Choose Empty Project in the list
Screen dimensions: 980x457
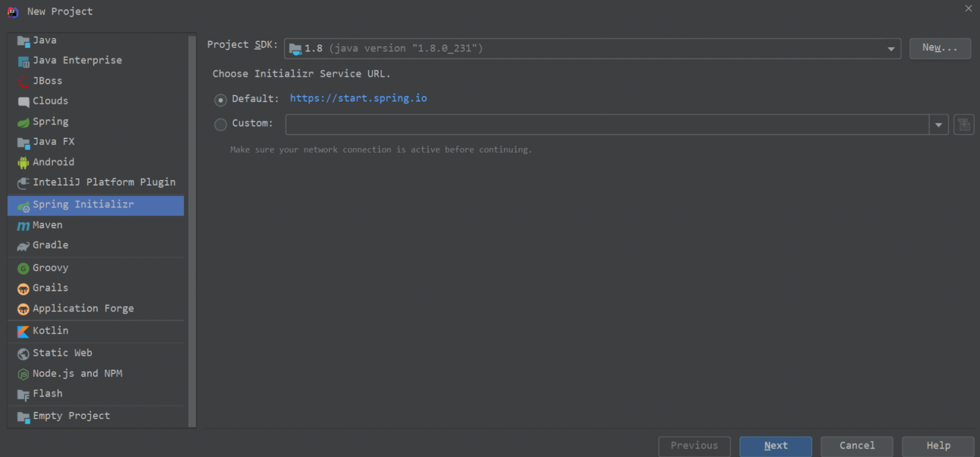pyautogui.click(x=96, y=416)
